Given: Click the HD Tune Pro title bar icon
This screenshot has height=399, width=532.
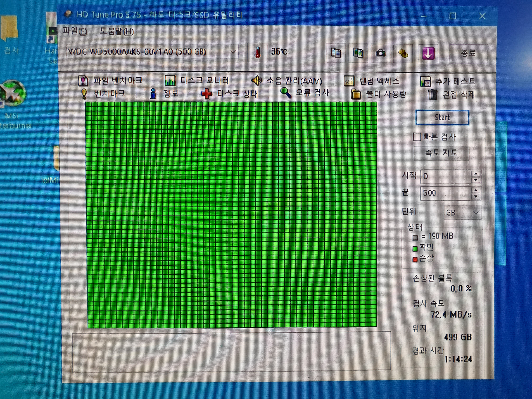Looking at the screenshot, I should point(68,14).
